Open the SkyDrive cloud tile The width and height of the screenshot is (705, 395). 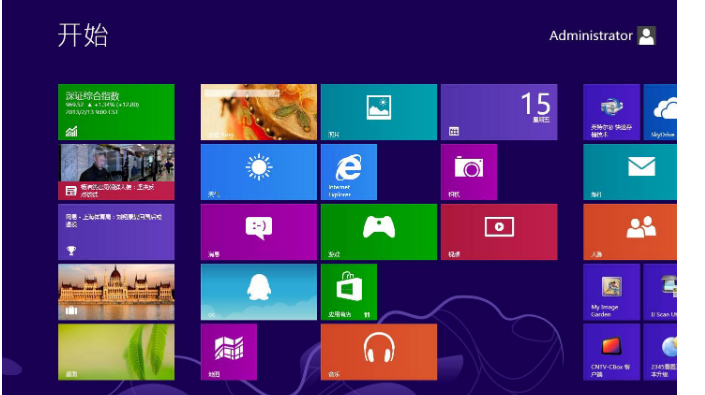point(660,112)
